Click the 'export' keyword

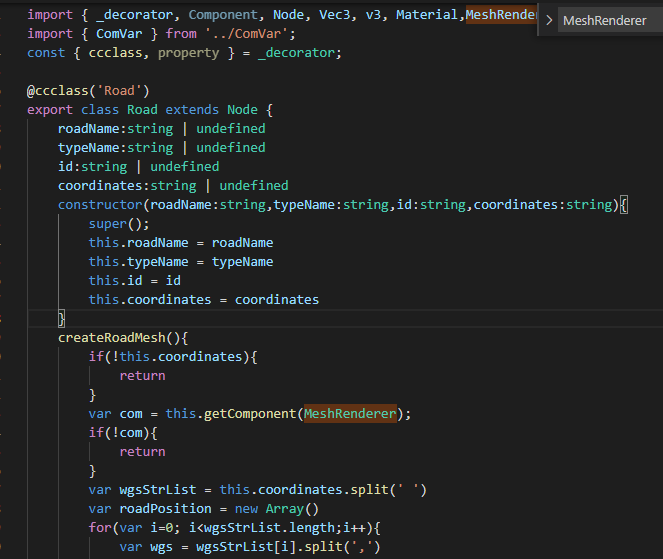pyautogui.click(x=50, y=110)
